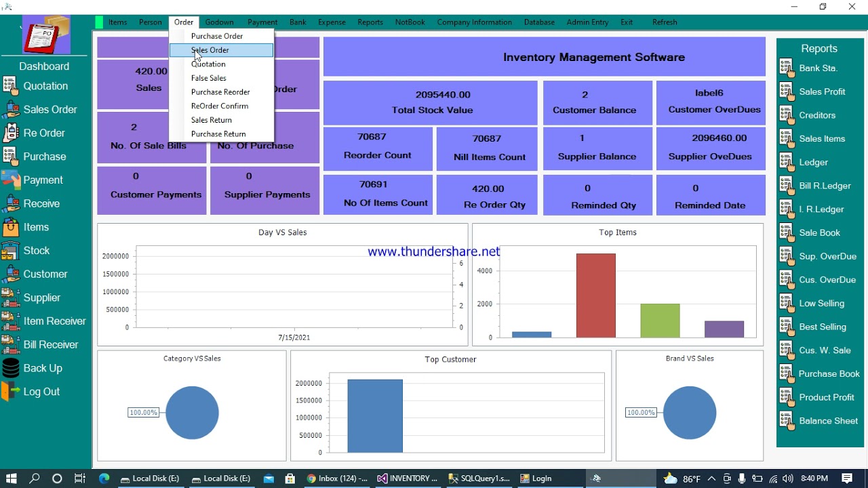868x488 pixels.
Task: Click the Sup. OverDue report icon
Action: [x=787, y=256]
